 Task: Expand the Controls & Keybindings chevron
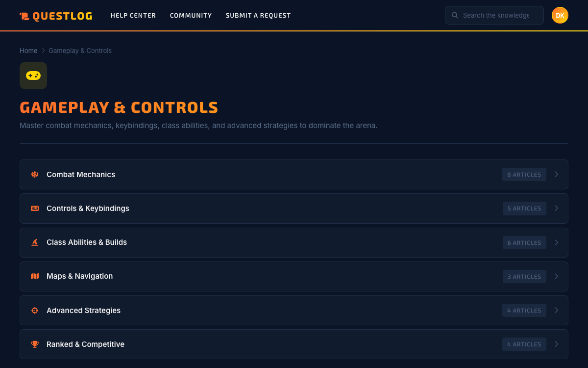click(x=556, y=208)
